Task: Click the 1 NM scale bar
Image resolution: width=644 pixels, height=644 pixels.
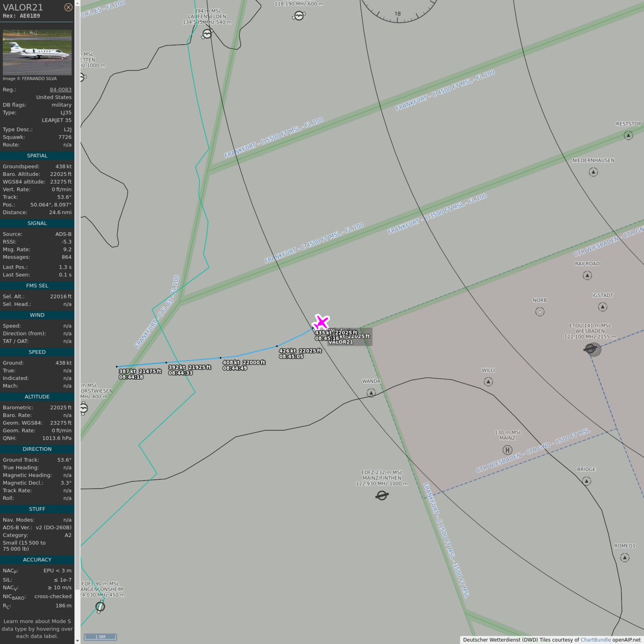Action: 100,637
